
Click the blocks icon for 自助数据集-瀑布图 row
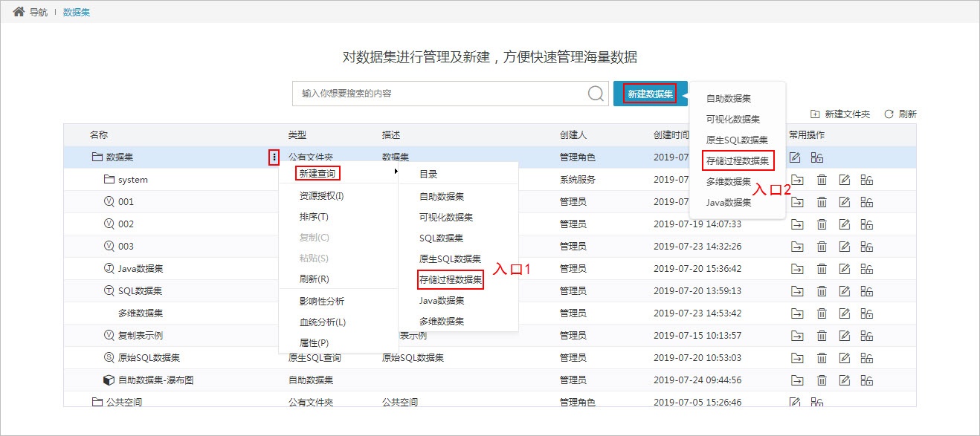866,380
